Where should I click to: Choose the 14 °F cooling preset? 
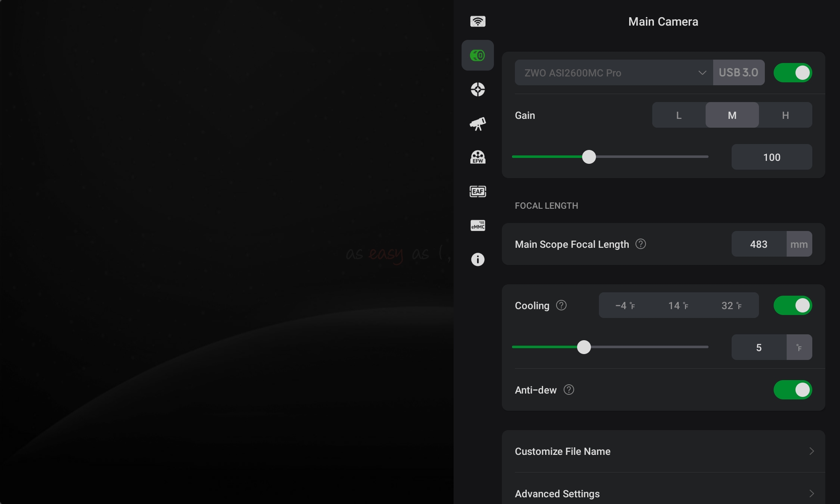(679, 305)
